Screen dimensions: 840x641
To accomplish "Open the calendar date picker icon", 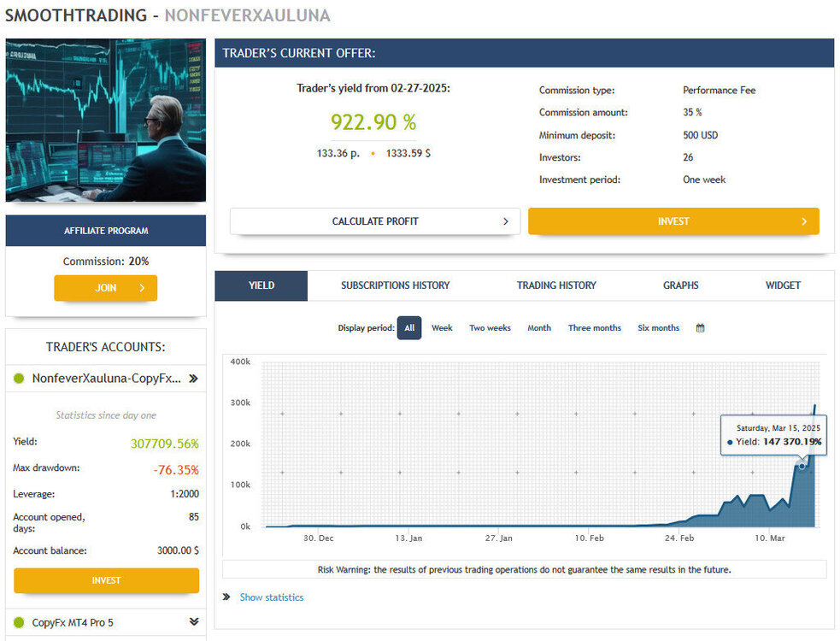I will [700, 328].
